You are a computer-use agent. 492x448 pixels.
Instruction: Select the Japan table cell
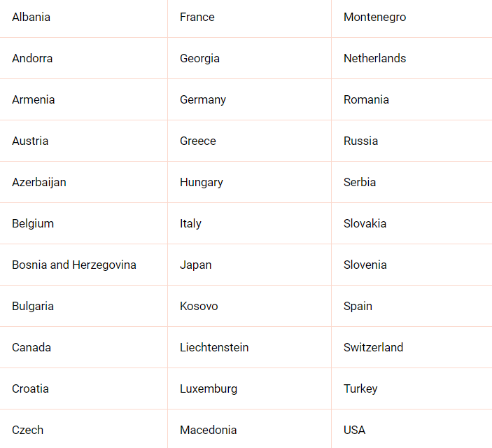196,265
